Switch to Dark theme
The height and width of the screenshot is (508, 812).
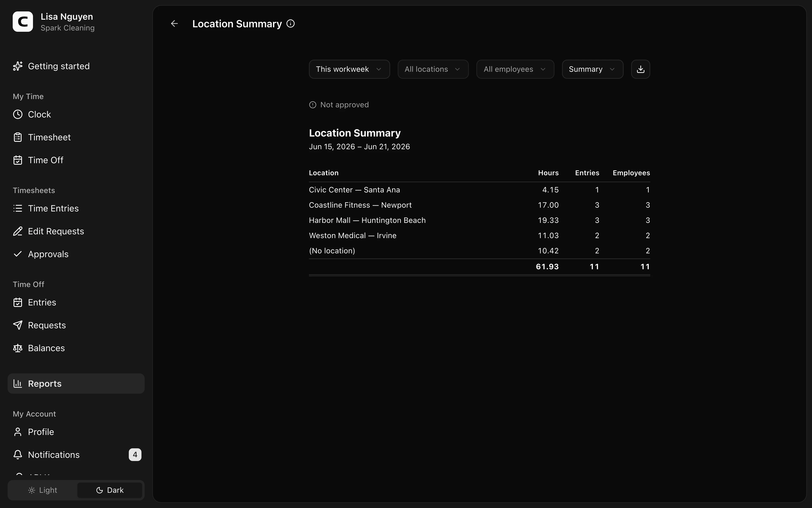point(110,490)
